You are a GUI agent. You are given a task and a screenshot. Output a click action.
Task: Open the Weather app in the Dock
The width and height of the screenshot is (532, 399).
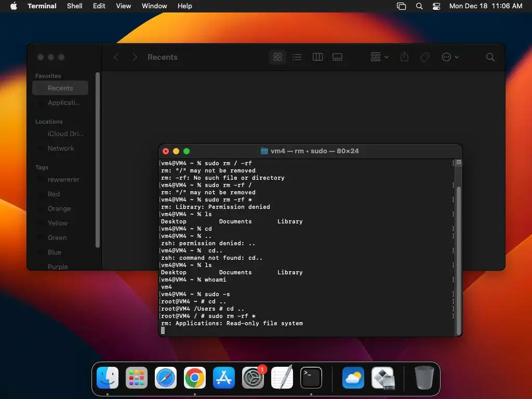[353, 378]
